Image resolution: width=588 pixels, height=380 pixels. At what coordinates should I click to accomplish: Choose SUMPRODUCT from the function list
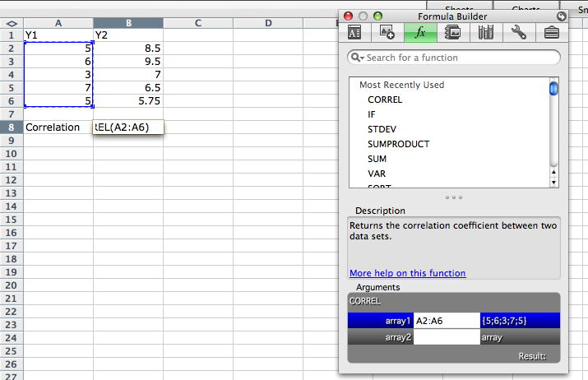pos(398,144)
